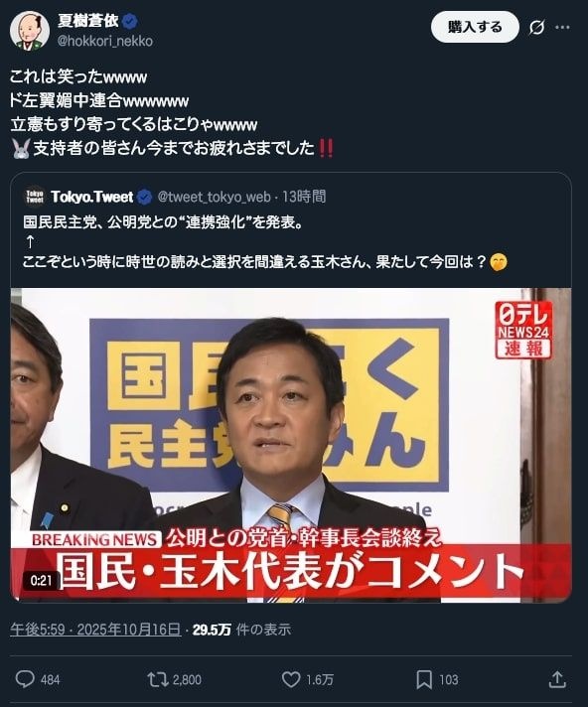This screenshot has width=588, height=707.
Task: Like the post with heart icon
Action: tap(291, 679)
